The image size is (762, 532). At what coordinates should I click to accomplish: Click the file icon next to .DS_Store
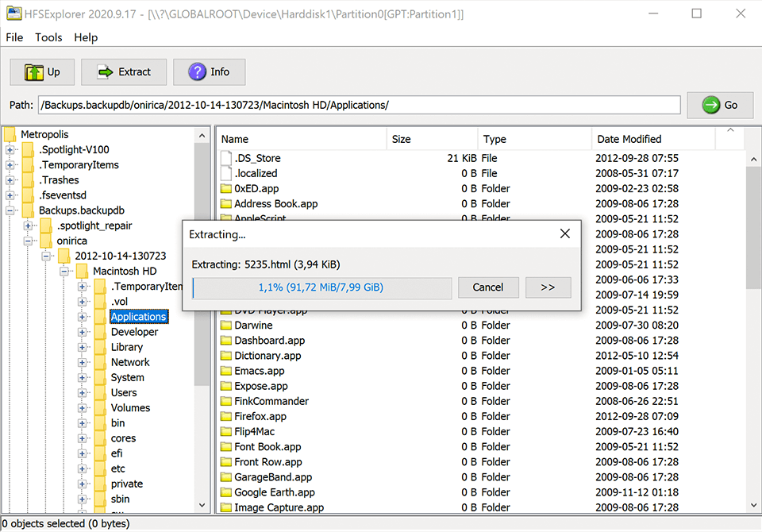[226, 157]
